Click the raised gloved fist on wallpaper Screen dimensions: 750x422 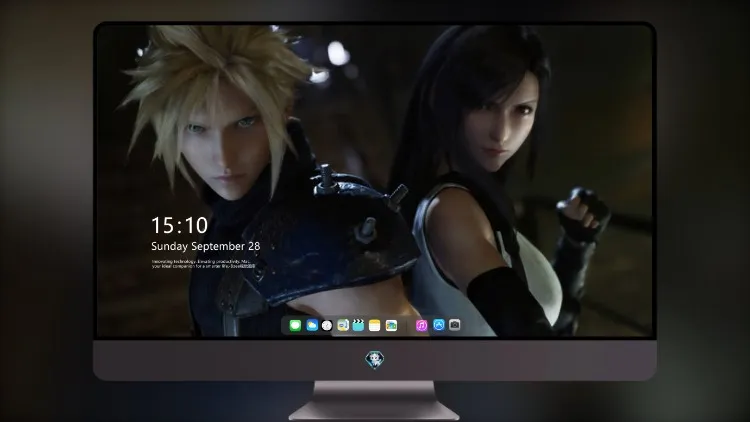pos(583,213)
